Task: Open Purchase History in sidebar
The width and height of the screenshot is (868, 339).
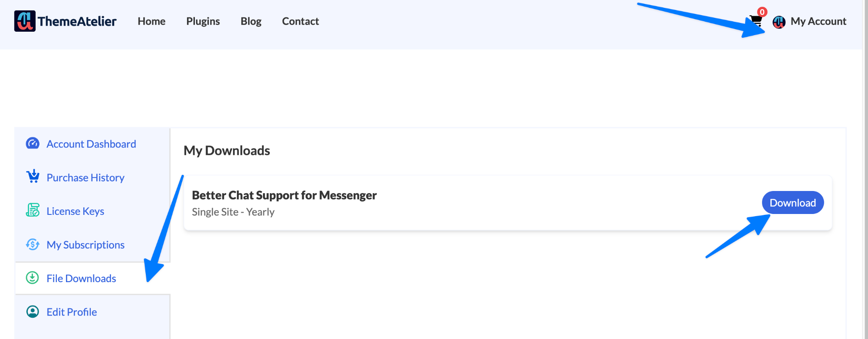Action: point(85,178)
